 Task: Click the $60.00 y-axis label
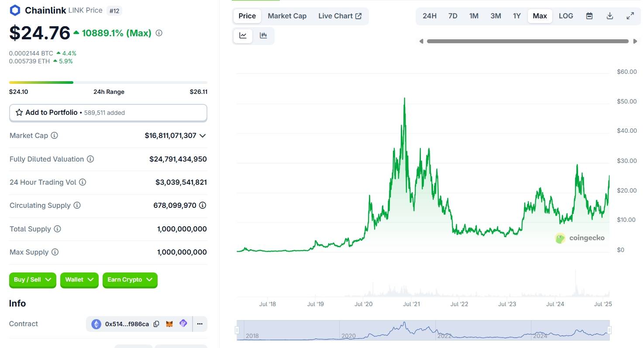[x=627, y=72]
